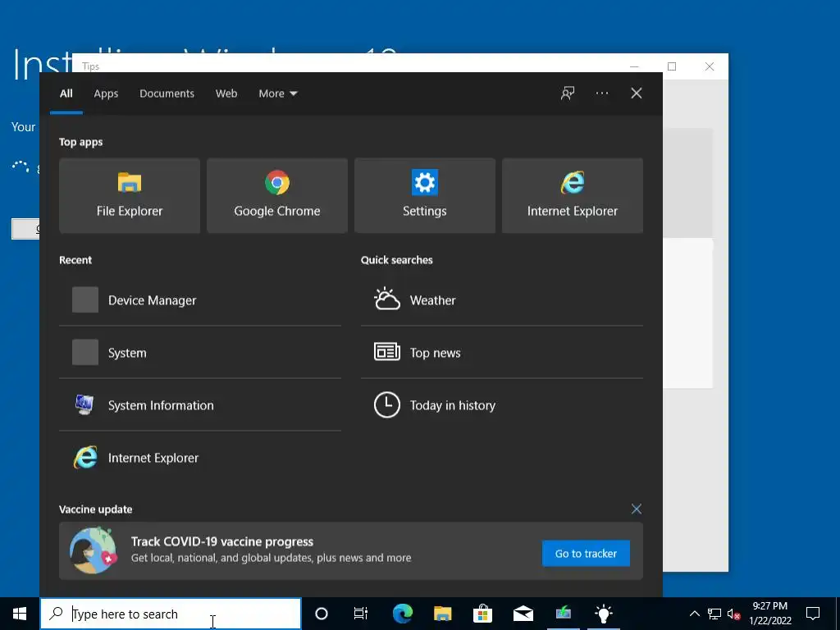Run the Weather quick search

coord(502,300)
